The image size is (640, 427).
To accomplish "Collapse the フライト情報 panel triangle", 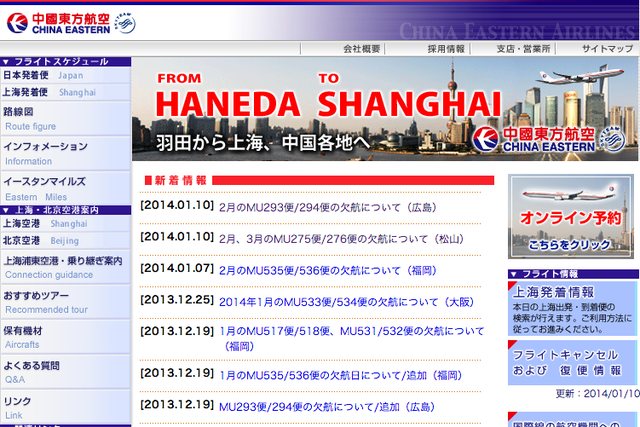I will [514, 274].
